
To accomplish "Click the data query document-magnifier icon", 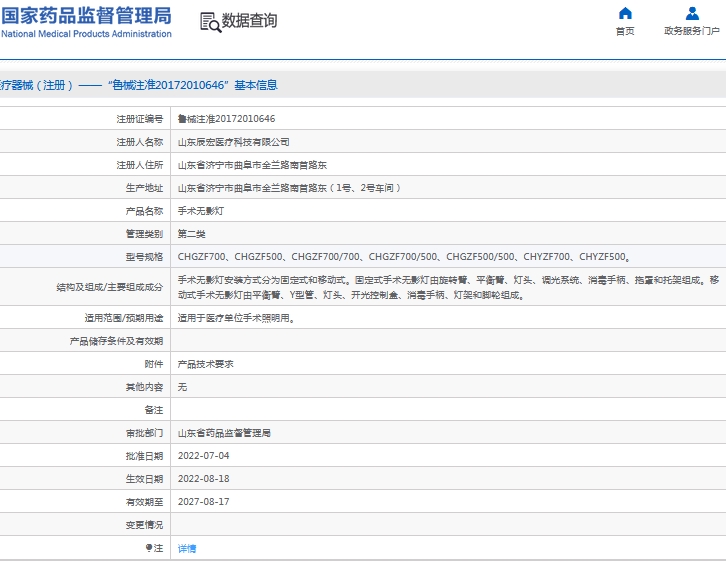I will (210, 22).
